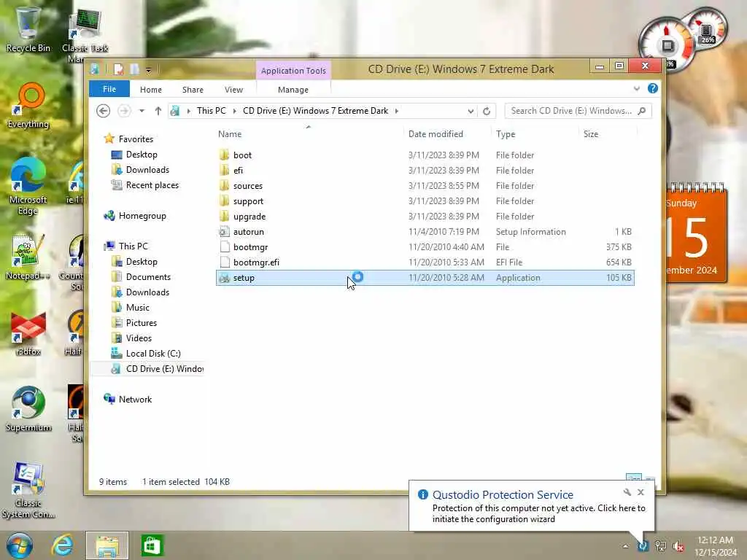Select the setup application file
747x560 pixels.
pos(425,278)
